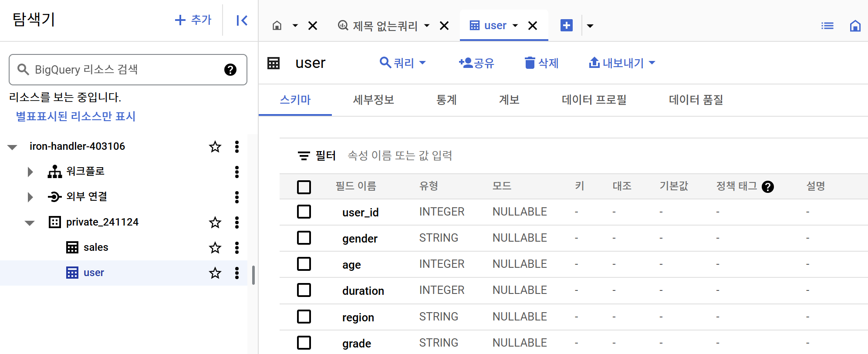868x354 pixels.
Task: Open the more-actions menu for iron-handler-403106
Action: tap(237, 147)
